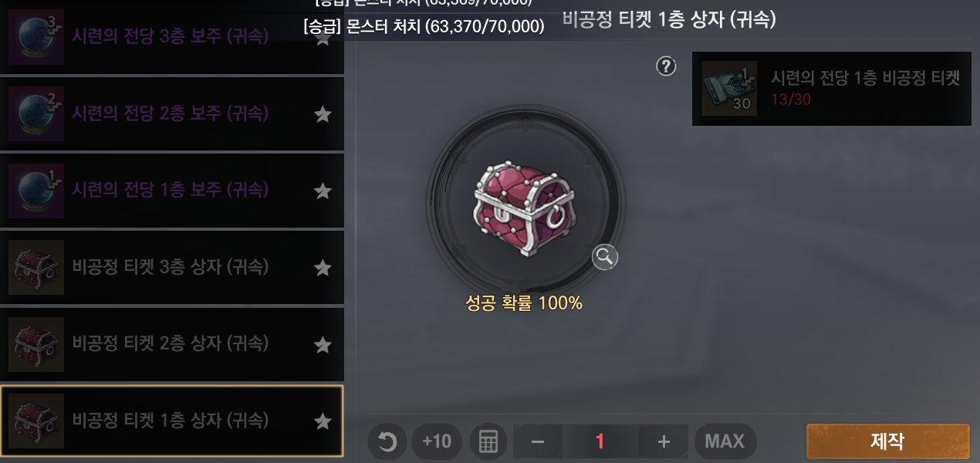Open the calculator icon button
The image size is (980, 463).
pos(488,441)
